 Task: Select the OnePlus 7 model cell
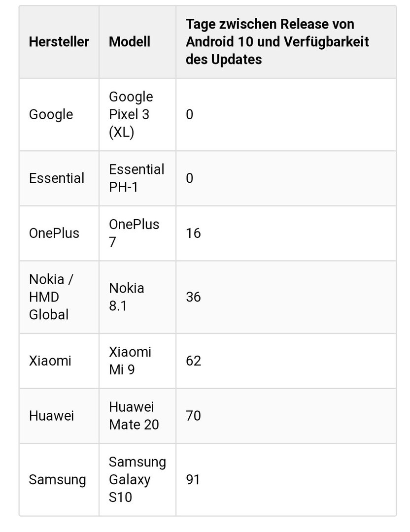pyautogui.click(x=137, y=233)
